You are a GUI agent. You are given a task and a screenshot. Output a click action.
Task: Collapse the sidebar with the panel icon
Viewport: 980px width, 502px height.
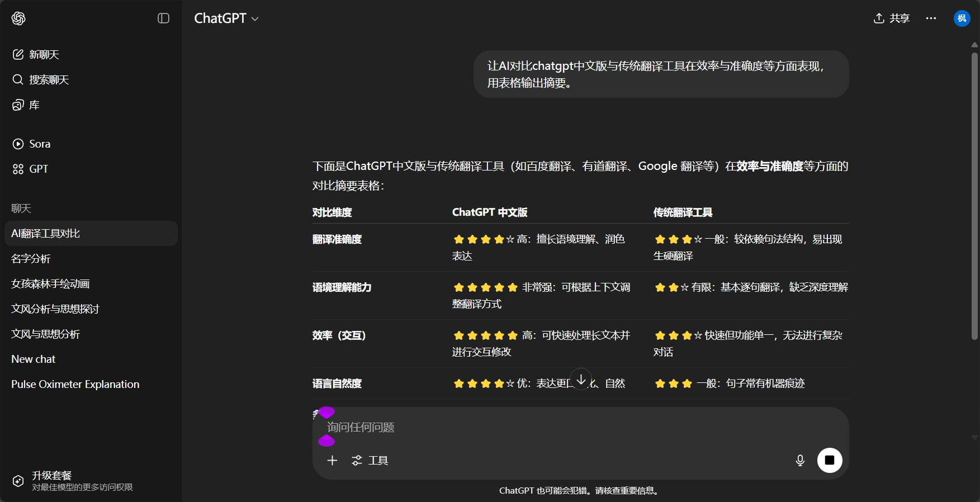(x=163, y=18)
